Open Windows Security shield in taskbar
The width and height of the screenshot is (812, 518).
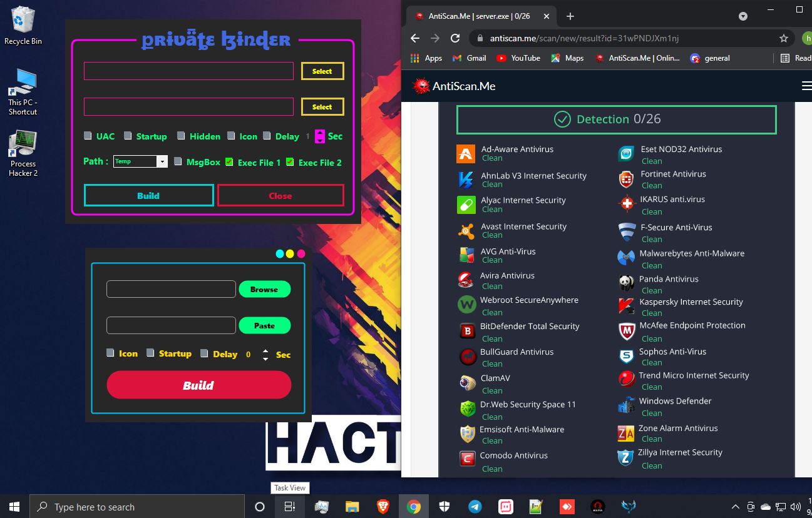pos(445,507)
